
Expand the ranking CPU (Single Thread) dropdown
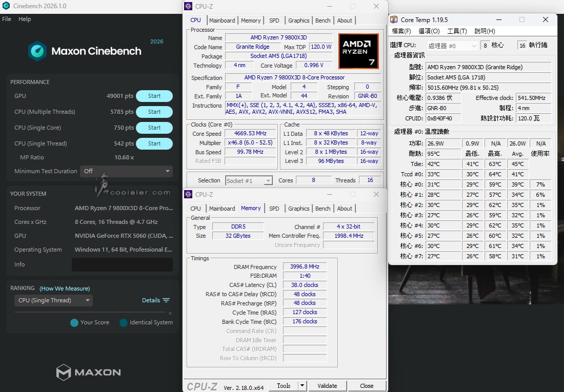click(53, 300)
